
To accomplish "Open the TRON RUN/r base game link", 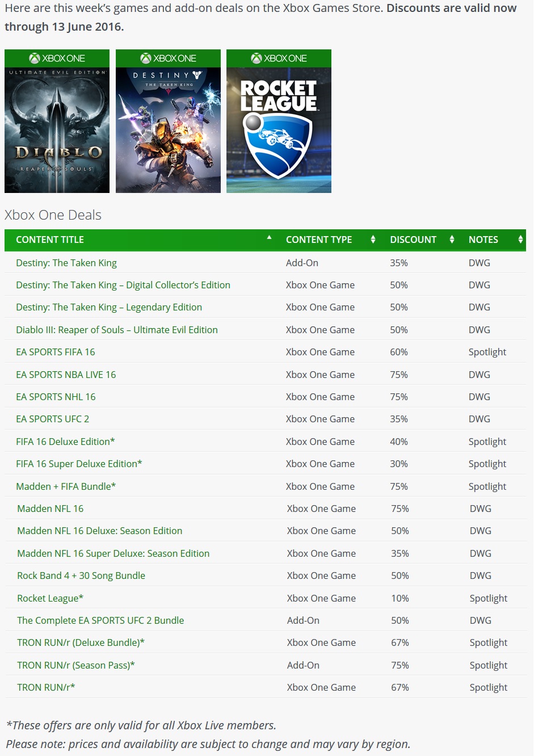I will (x=46, y=687).
